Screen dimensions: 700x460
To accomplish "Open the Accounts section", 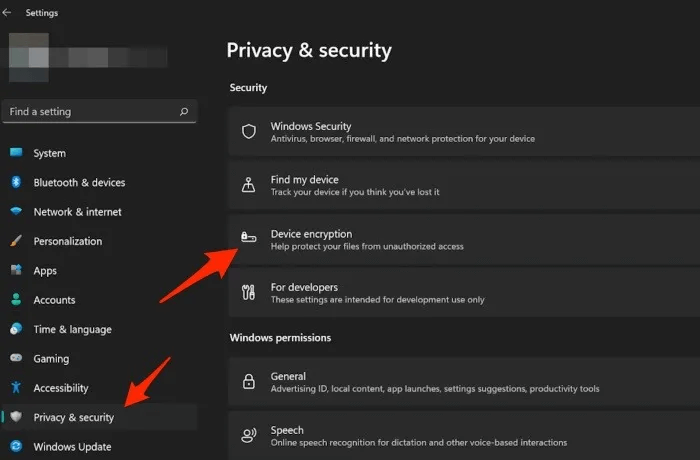I will pos(54,300).
